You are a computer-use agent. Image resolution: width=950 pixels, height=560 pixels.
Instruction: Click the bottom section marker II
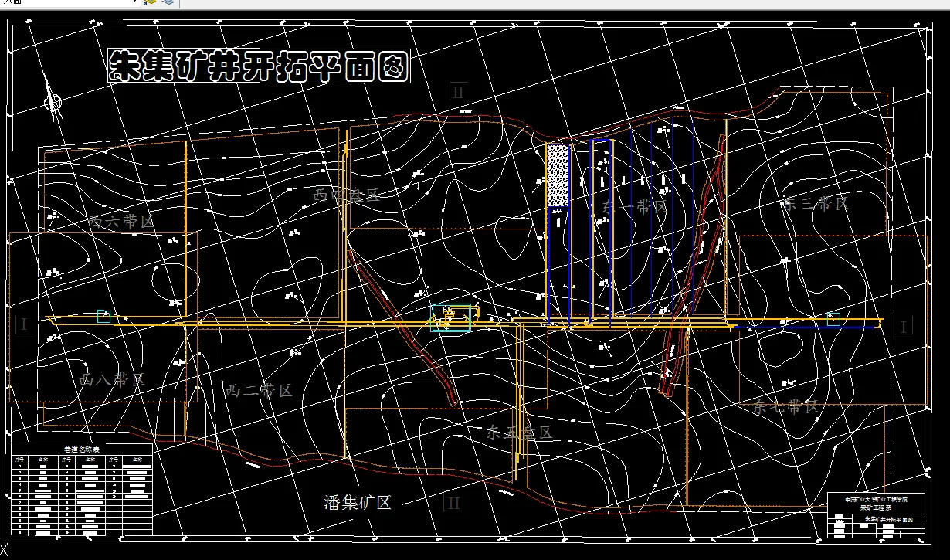pyautogui.click(x=453, y=504)
